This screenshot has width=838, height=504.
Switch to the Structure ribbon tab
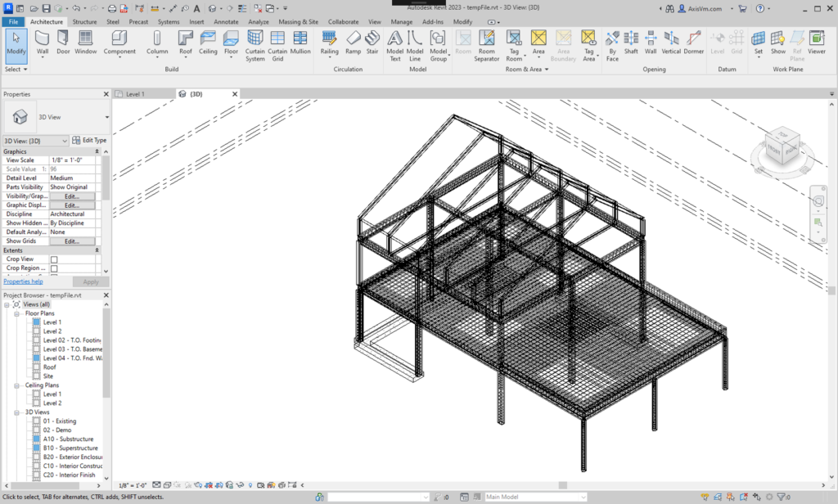coord(84,22)
